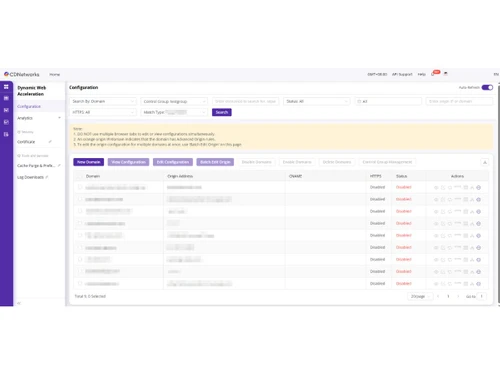Open the Match Type dropdown
Screen dimensions: 500x375
(174, 112)
